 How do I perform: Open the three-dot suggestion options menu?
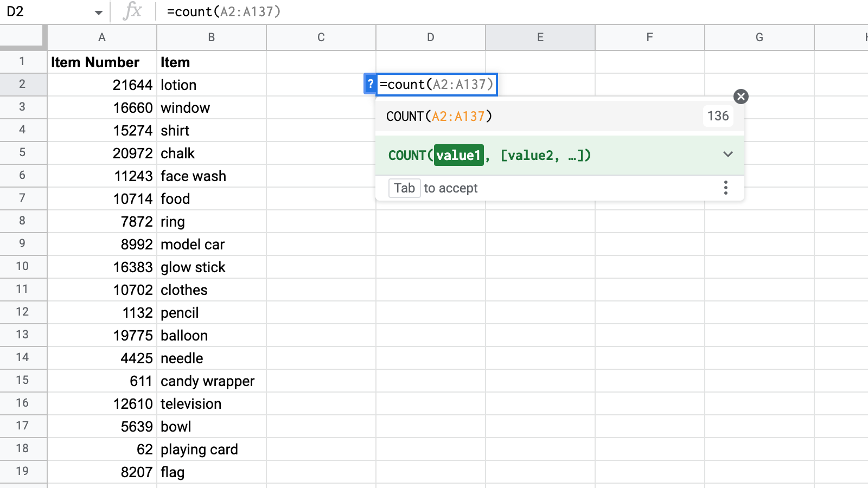coord(725,188)
